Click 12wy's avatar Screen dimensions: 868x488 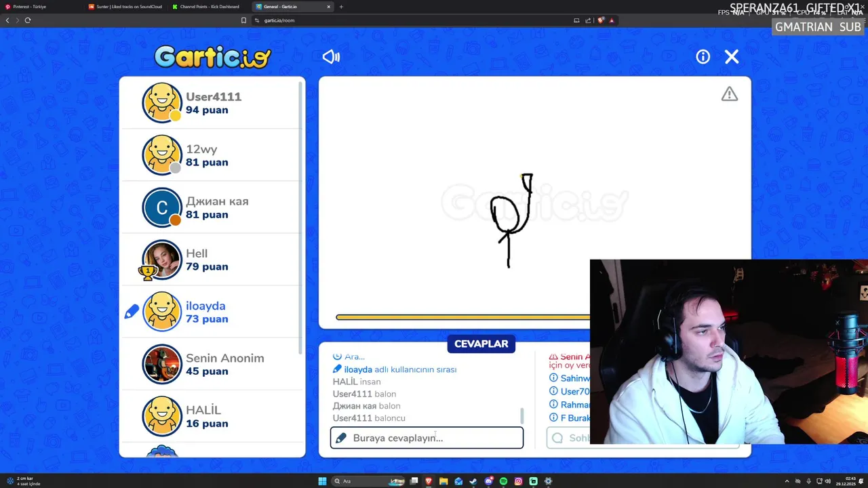[162, 155]
